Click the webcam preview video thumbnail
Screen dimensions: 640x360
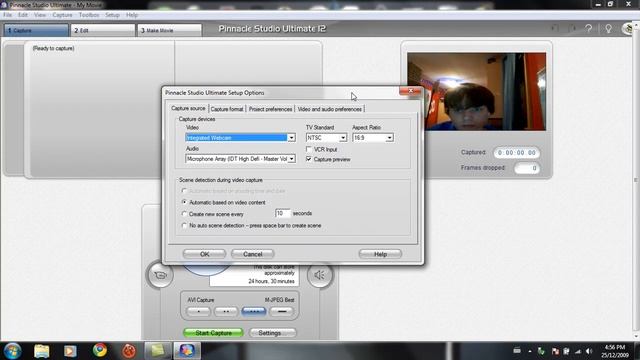coord(476,91)
